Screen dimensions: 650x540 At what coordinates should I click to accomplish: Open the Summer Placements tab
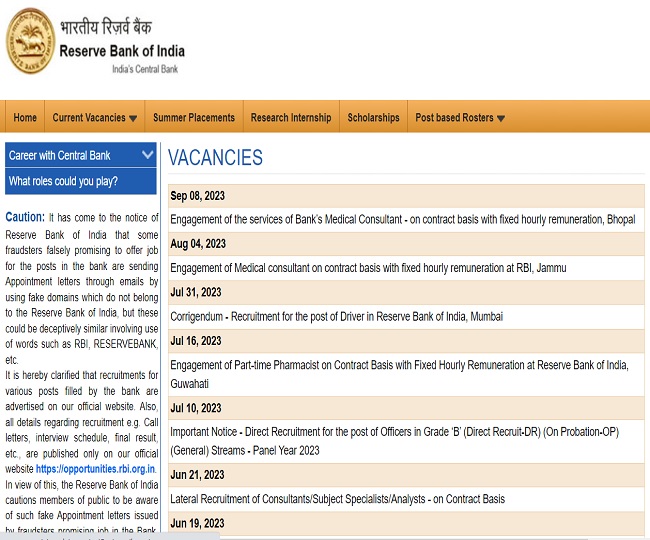(x=194, y=117)
